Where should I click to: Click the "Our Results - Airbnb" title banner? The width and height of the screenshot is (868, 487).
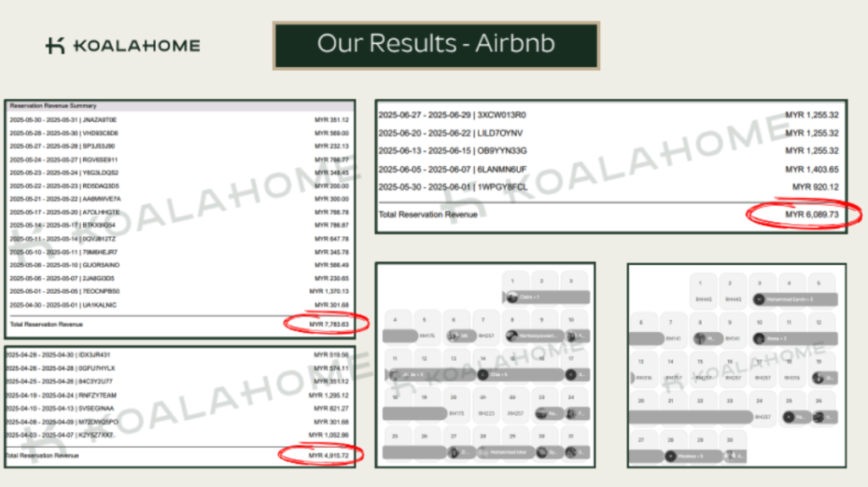pyautogui.click(x=436, y=45)
